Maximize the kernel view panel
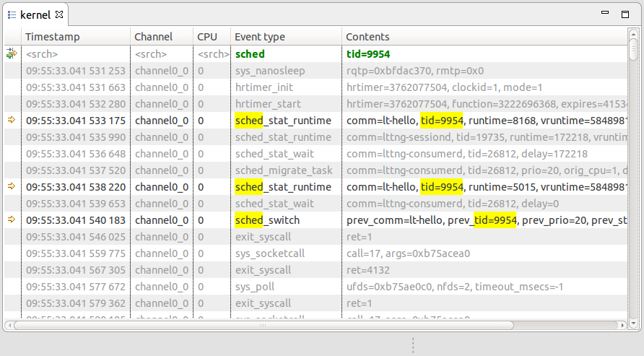The width and height of the screenshot is (644, 356). tap(625, 14)
